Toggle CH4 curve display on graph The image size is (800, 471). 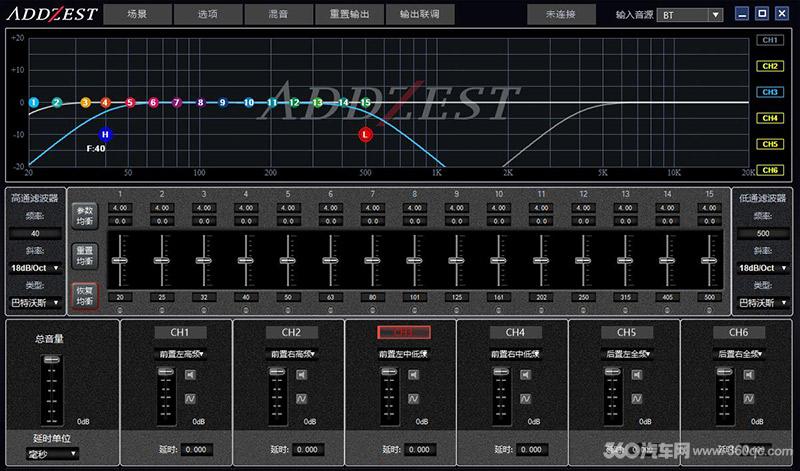coord(770,118)
